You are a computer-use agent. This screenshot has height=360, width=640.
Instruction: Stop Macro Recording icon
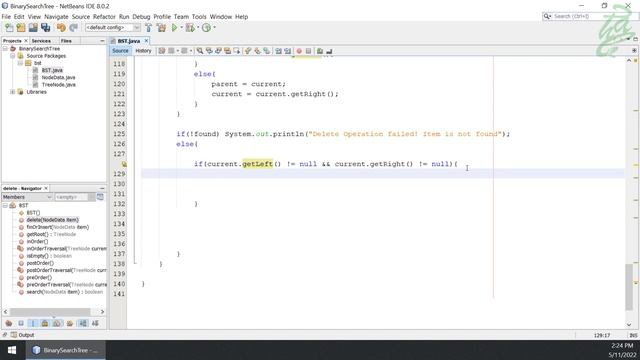point(308,51)
